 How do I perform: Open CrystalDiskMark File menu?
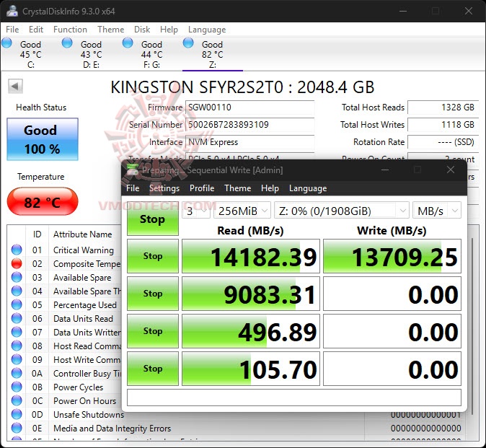point(133,188)
